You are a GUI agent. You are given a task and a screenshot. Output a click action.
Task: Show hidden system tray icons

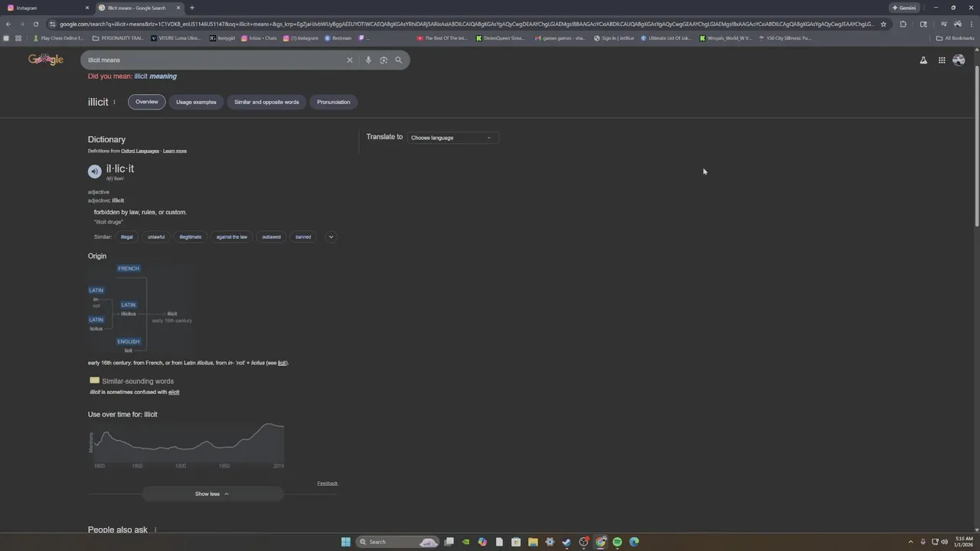tap(910, 542)
